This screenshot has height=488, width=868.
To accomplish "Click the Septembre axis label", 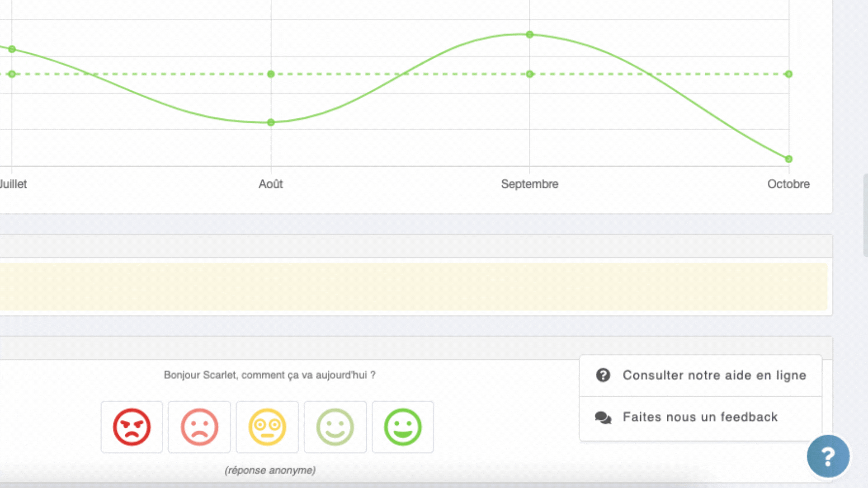I will (529, 184).
